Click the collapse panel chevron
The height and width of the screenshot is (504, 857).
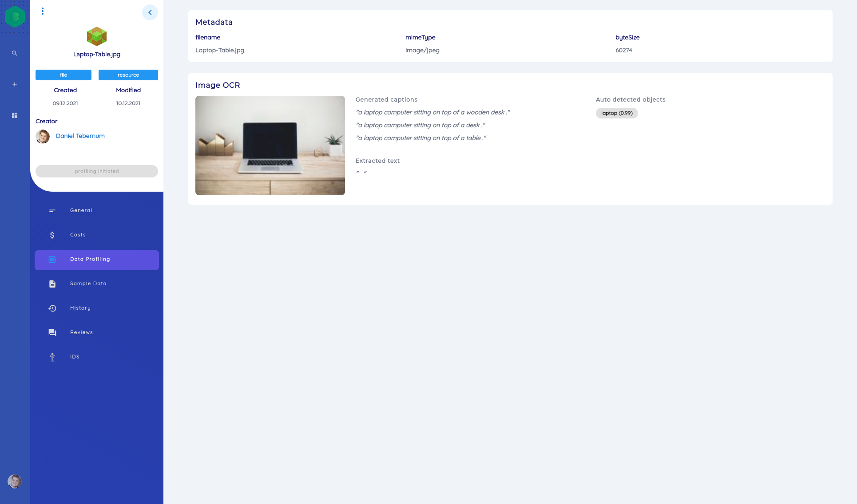150,12
